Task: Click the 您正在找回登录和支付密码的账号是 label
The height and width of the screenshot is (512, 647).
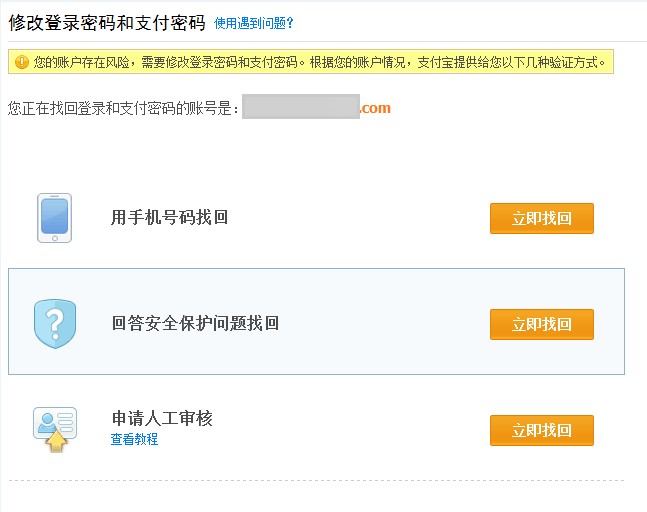Action: point(123,108)
